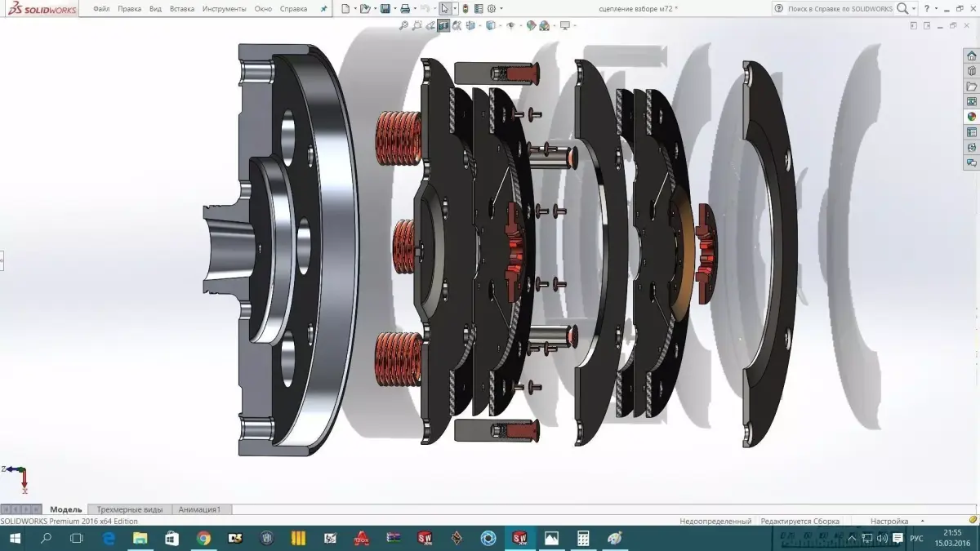The width and height of the screenshot is (980, 551).
Task: Open 3D ContentCentral globe task pane tab
Action: tap(972, 148)
